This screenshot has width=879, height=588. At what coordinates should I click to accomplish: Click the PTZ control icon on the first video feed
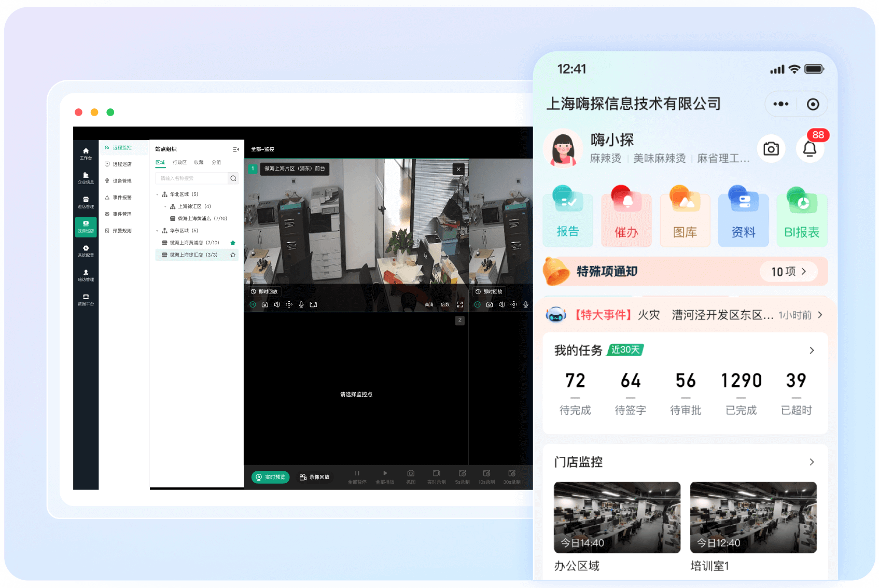(x=289, y=304)
